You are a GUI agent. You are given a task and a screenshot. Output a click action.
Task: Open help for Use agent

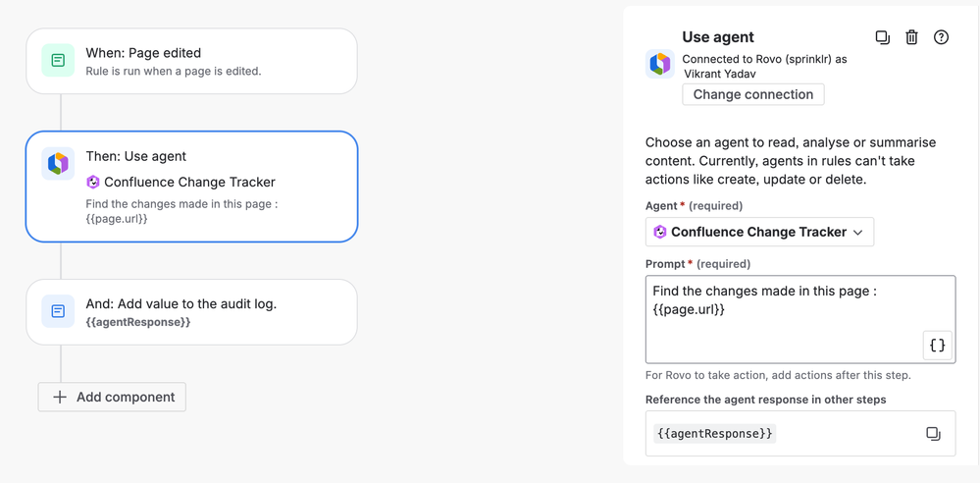pos(941,37)
